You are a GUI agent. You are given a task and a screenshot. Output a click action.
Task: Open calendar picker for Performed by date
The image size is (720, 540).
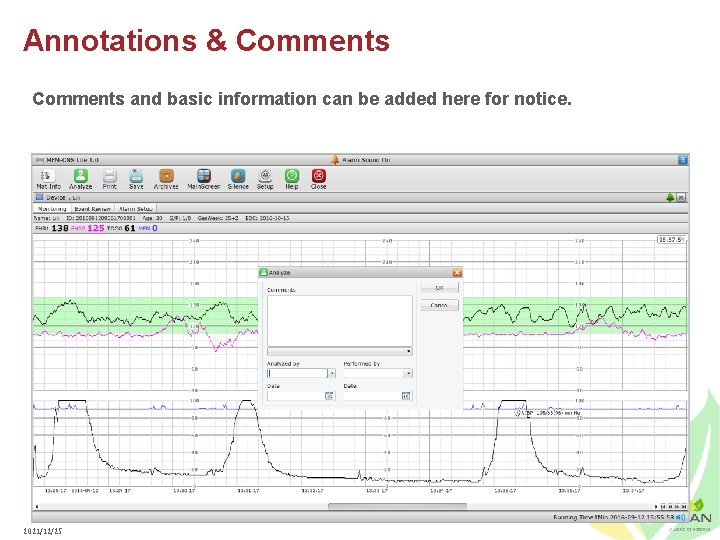[406, 396]
